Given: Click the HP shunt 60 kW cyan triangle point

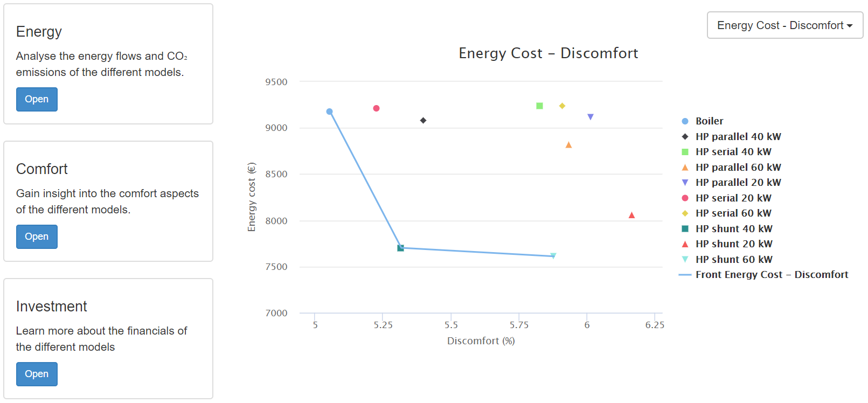Looking at the screenshot, I should tap(553, 256).
